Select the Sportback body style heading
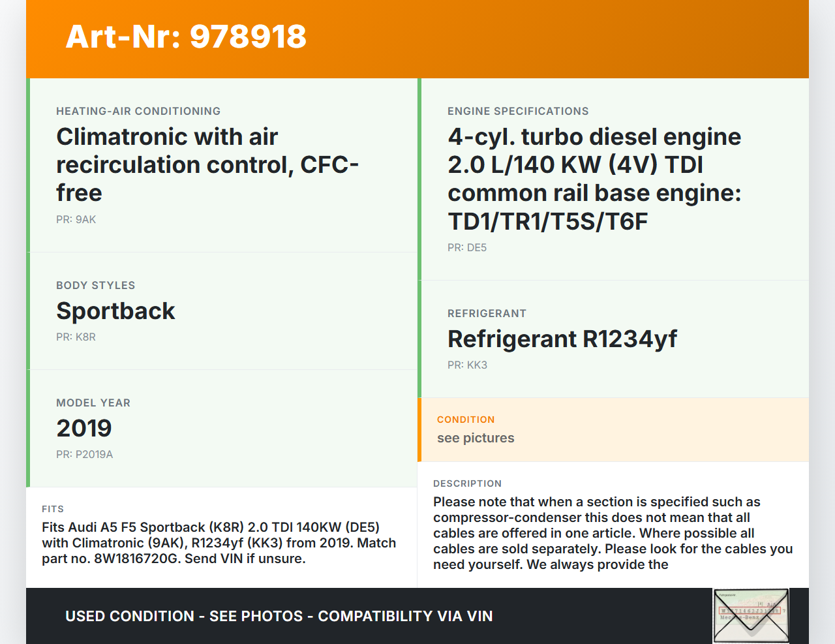This screenshot has height=644, width=835. tap(115, 311)
